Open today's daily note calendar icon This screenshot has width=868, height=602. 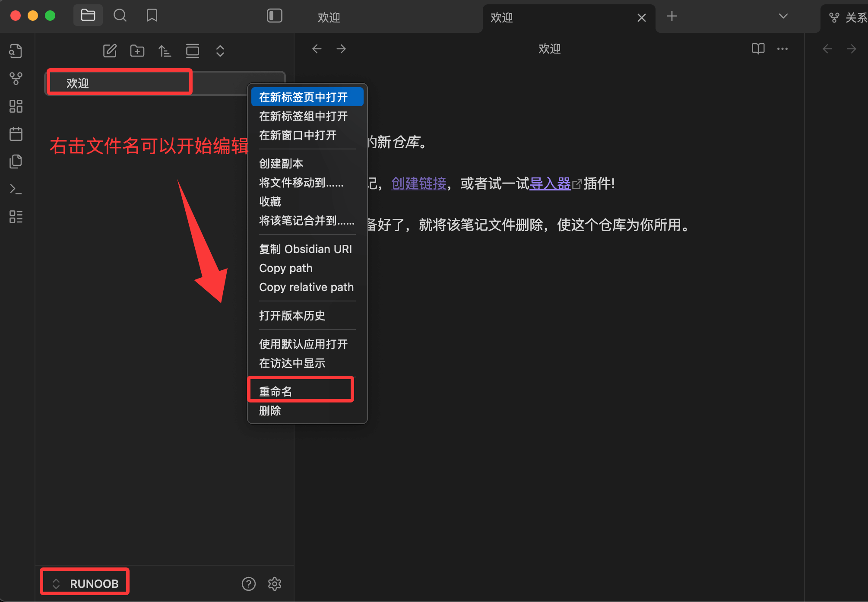click(x=16, y=134)
